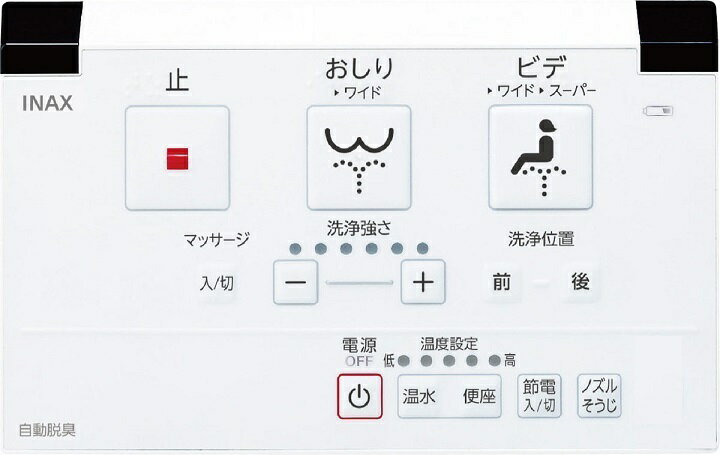This screenshot has height=455, width=720.
Task: Move nozzle forward with 前 button
Action: [501, 282]
